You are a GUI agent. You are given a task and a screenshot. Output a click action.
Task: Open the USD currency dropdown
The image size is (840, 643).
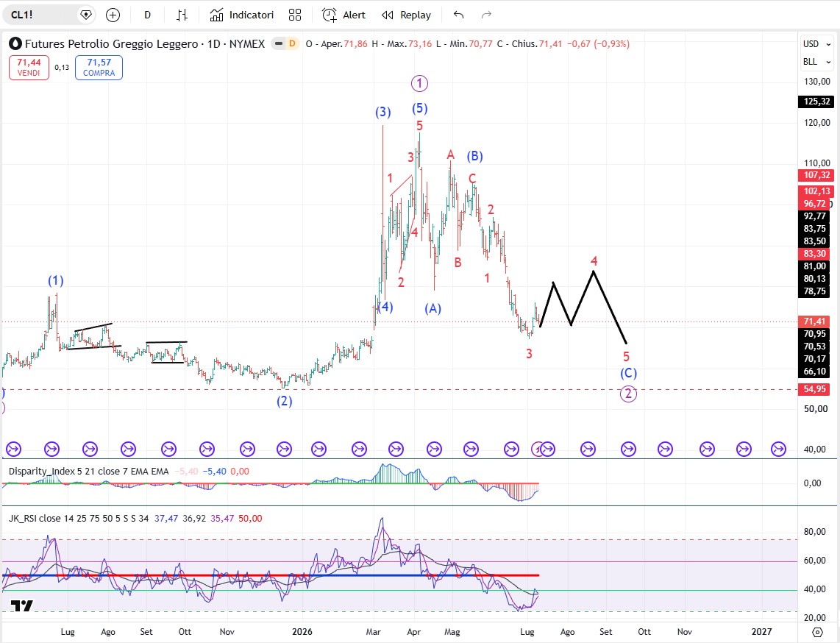tap(816, 44)
